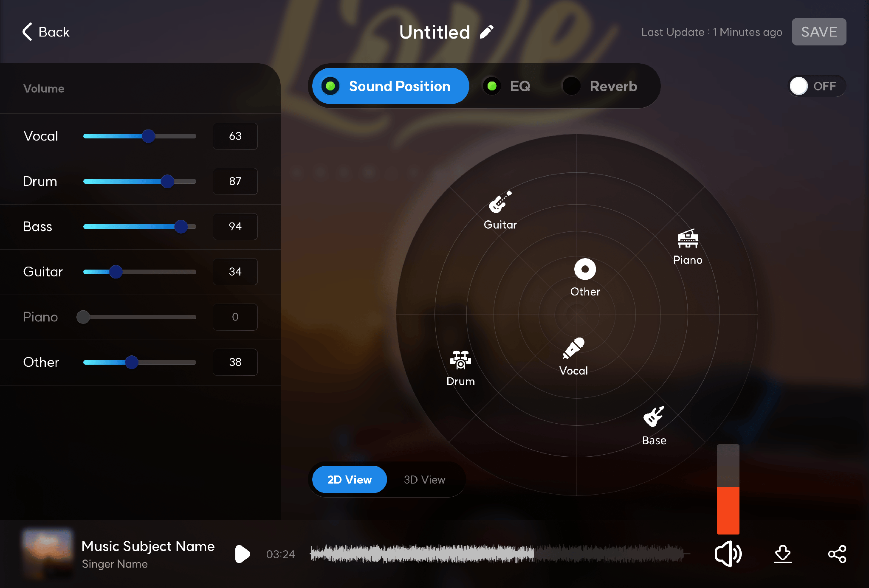Click the Vocal volume slider handle
869x588 pixels.
148,136
